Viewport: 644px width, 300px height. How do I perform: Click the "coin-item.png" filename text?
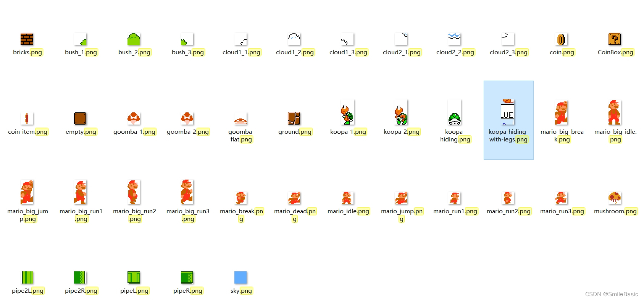click(27, 132)
